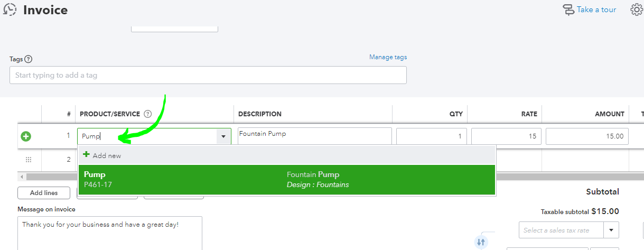This screenshot has width=644, height=250.
Task: Click the Fountain Pump description field
Action: [x=315, y=136]
